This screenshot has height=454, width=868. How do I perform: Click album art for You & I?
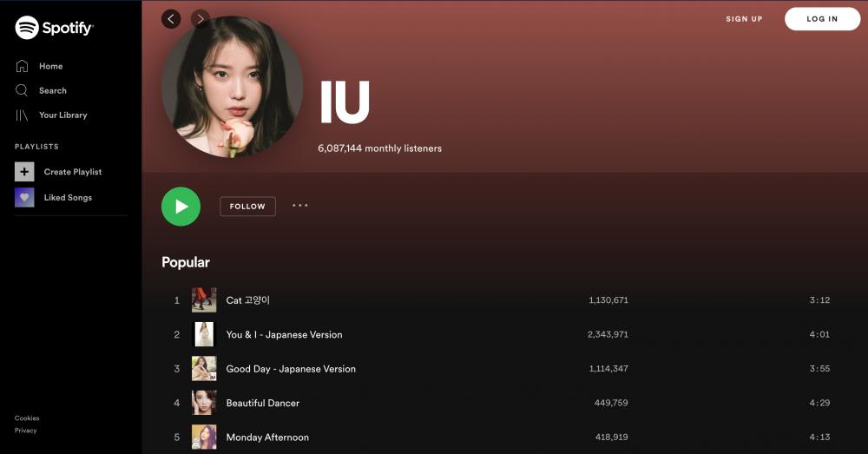[204, 334]
